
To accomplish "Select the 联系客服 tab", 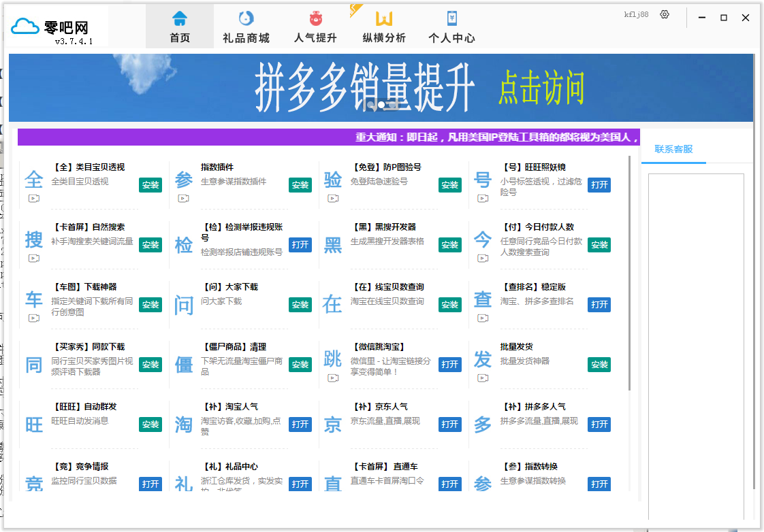I will 673,150.
